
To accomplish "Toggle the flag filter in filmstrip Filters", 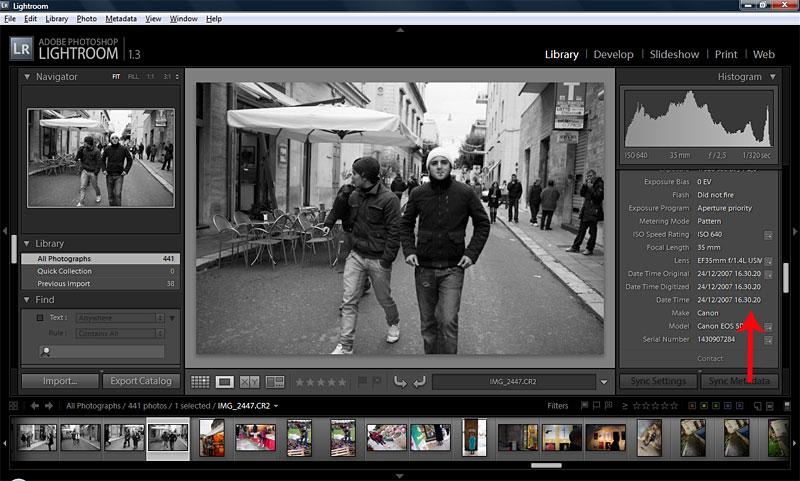I will 582,406.
